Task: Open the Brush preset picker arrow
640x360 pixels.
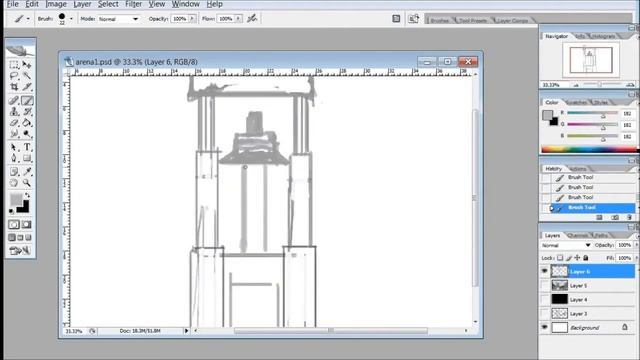Action: [71, 19]
